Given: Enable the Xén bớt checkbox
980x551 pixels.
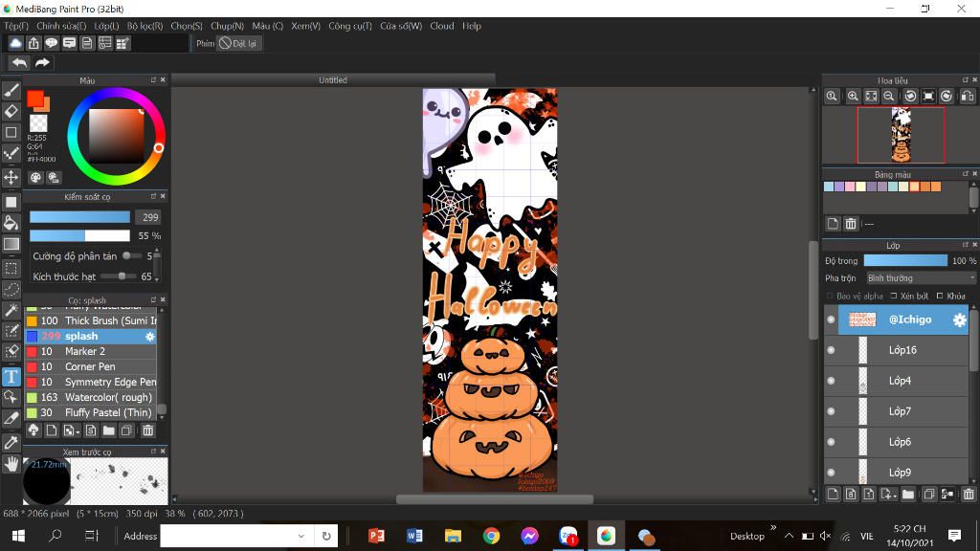Looking at the screenshot, I should 894,297.
